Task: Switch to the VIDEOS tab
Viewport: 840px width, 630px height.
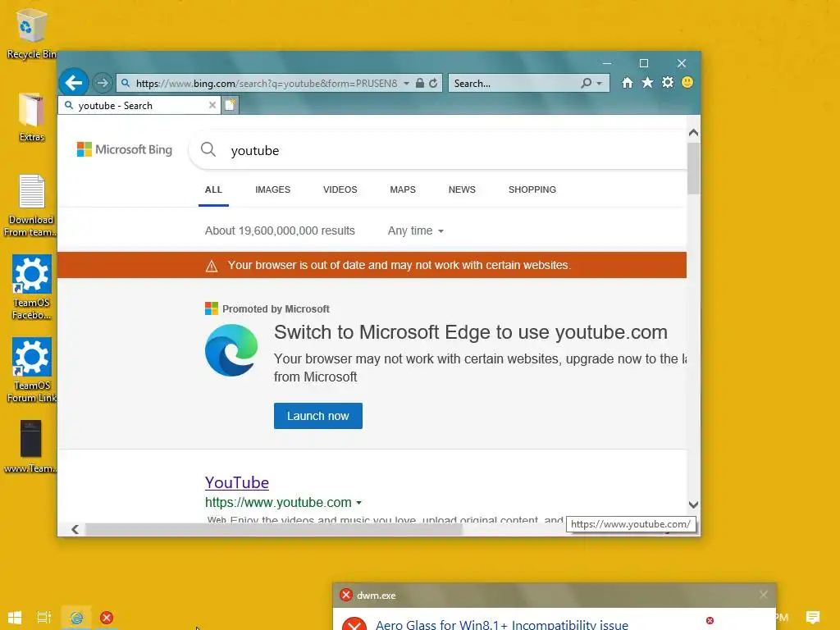Action: click(340, 189)
